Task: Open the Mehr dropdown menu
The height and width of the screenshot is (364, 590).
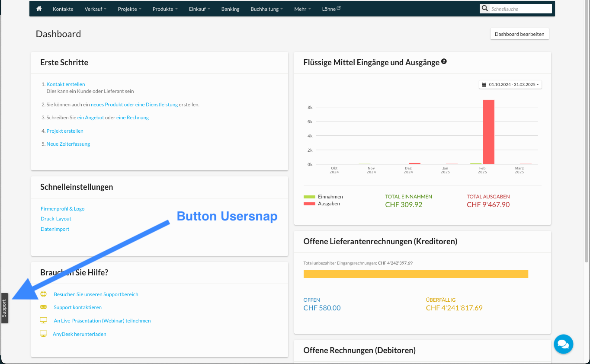Action: [x=302, y=9]
